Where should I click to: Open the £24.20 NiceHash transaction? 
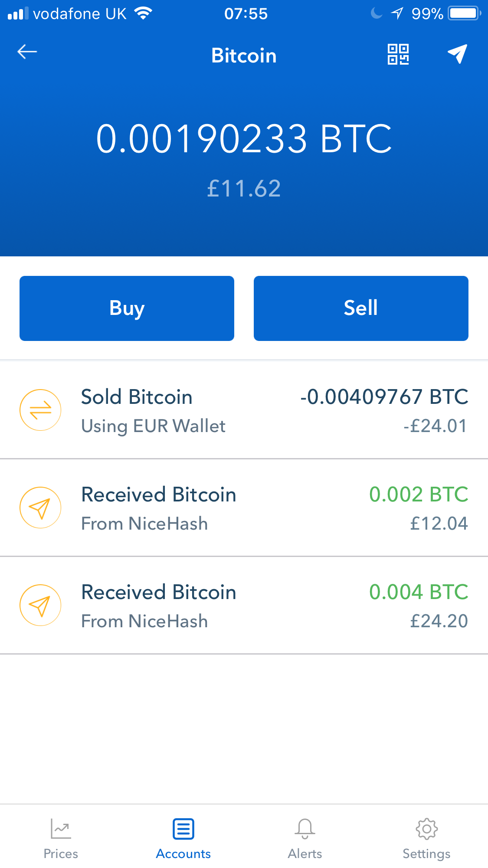(x=244, y=605)
